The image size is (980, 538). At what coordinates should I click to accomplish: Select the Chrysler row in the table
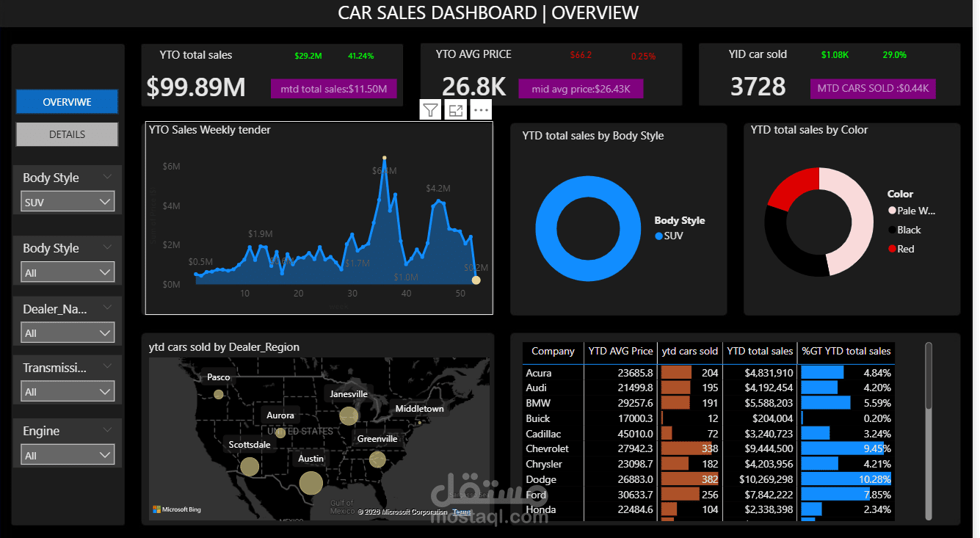(x=708, y=464)
